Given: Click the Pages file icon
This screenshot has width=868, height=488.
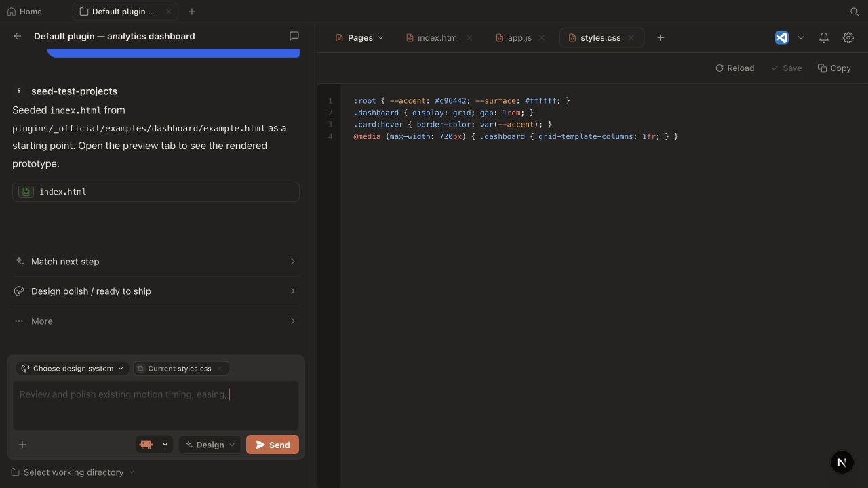Looking at the screenshot, I should point(340,38).
